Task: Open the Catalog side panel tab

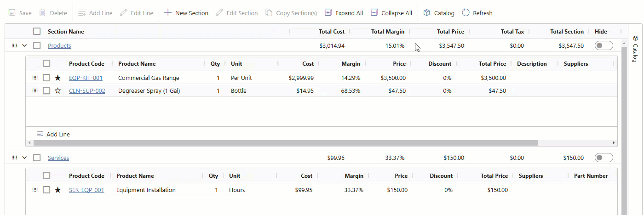Action: coord(635,50)
